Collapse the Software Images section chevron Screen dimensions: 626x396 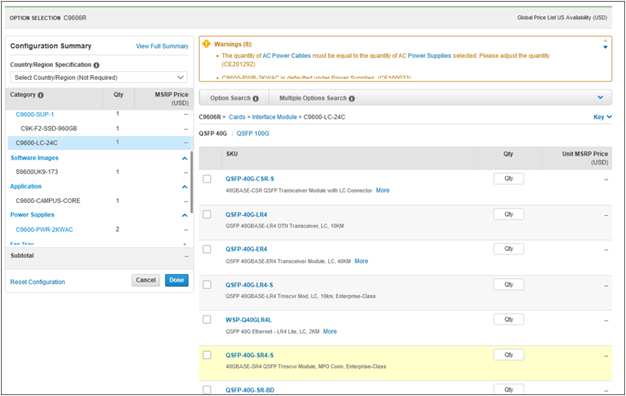[184, 158]
